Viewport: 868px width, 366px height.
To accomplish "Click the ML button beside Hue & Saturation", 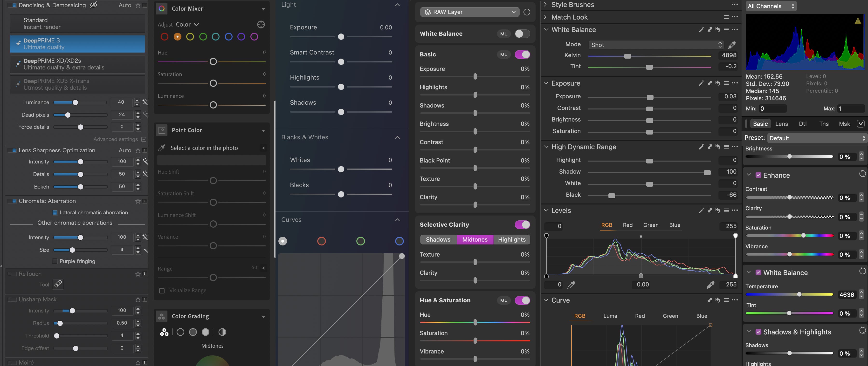I will 503,300.
